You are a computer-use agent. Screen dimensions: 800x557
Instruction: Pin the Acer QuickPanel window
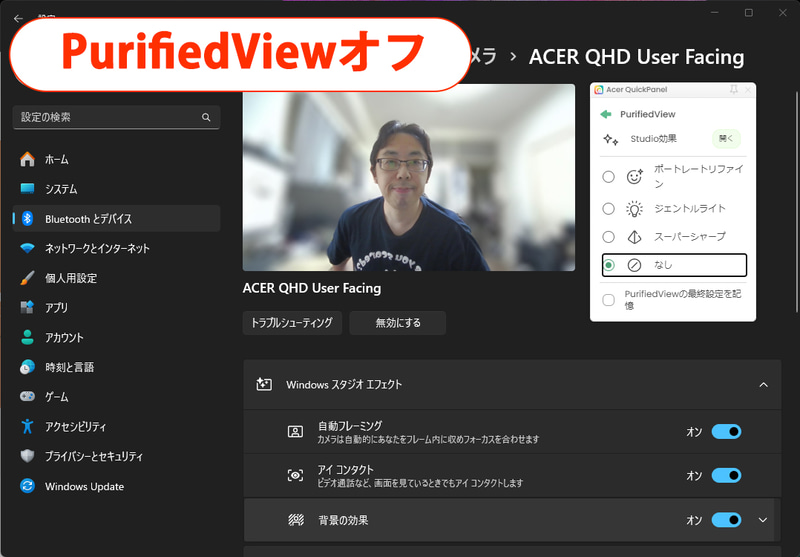733,90
